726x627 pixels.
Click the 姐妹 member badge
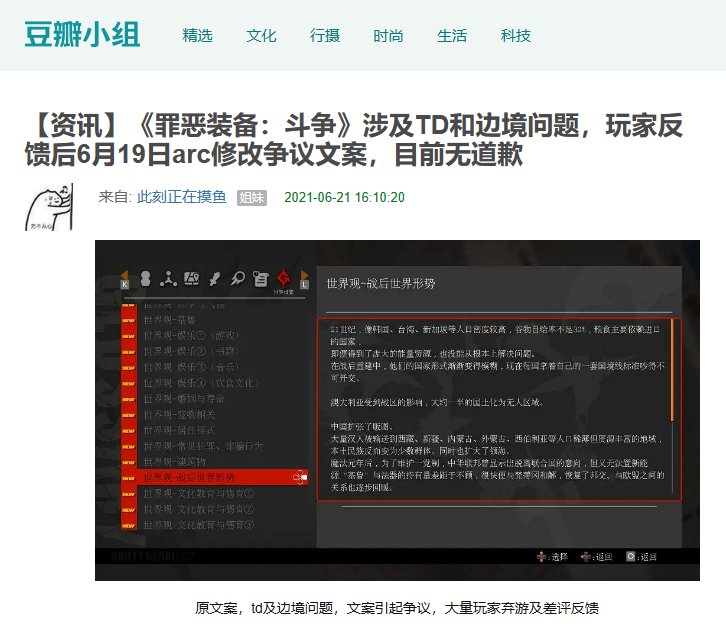[252, 198]
